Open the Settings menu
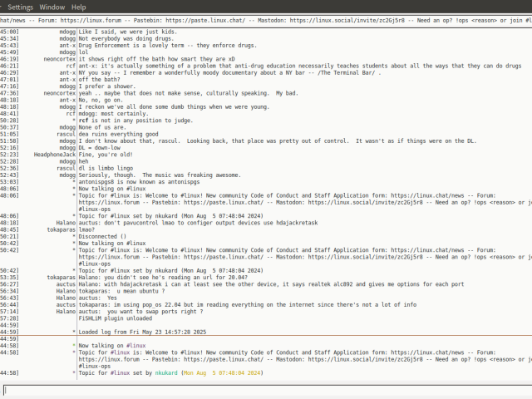 pyautogui.click(x=20, y=6)
